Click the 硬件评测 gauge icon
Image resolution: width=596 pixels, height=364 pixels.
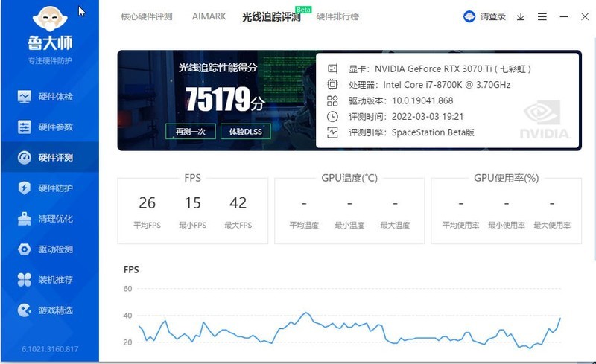coord(25,157)
